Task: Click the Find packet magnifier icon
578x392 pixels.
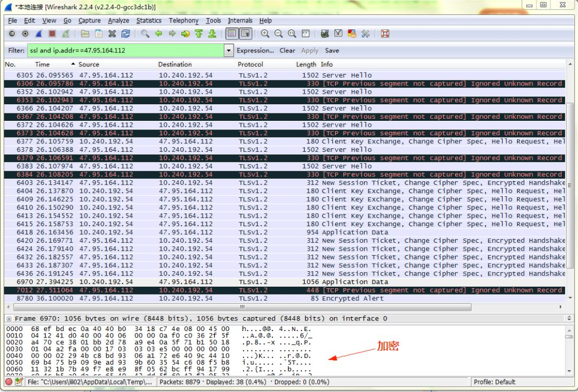Action: pos(145,34)
